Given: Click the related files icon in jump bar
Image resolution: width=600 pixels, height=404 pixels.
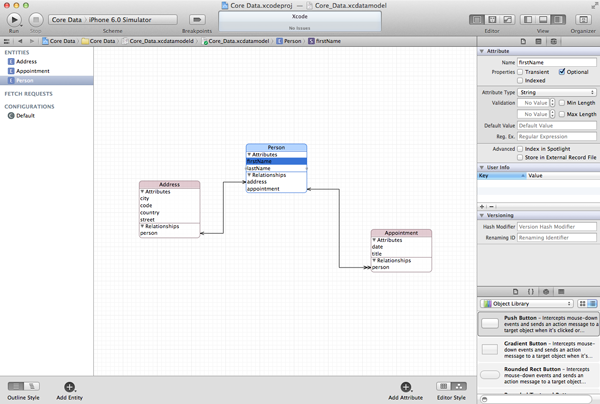Looking at the screenshot, I should pyautogui.click(x=7, y=41).
